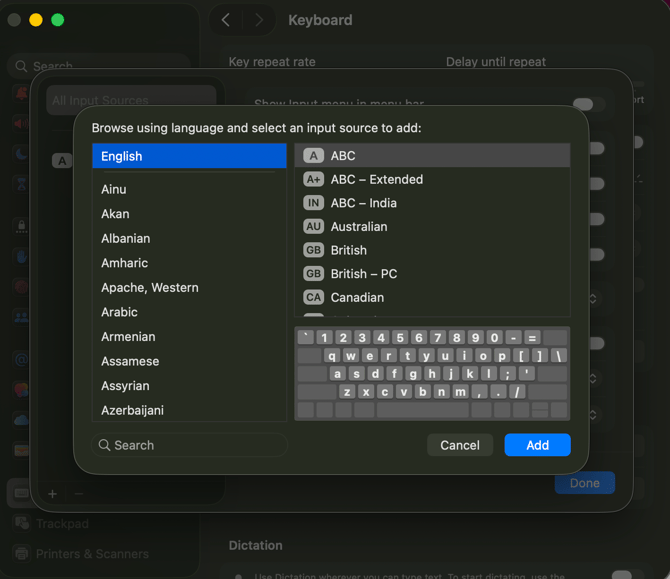The image size is (670, 579).
Task: Pick the AU Australian layout icon
Action: coord(313,227)
